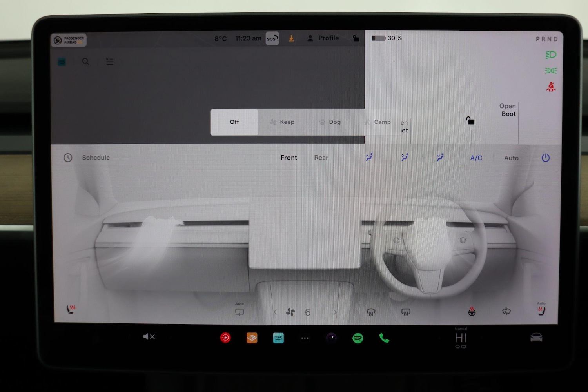Activate the front windscreen defrost icon
The image size is (588, 392).
click(371, 312)
